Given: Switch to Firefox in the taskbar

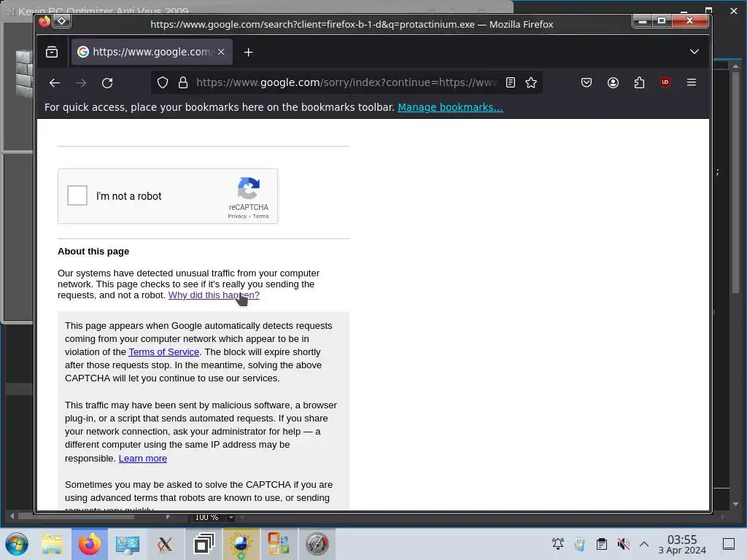Looking at the screenshot, I should tap(90, 544).
